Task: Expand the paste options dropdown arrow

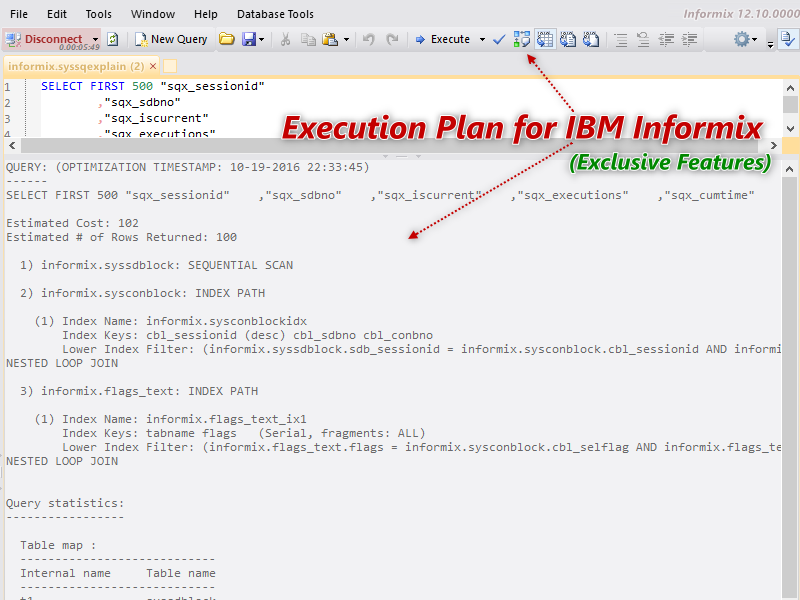Action: 346,40
